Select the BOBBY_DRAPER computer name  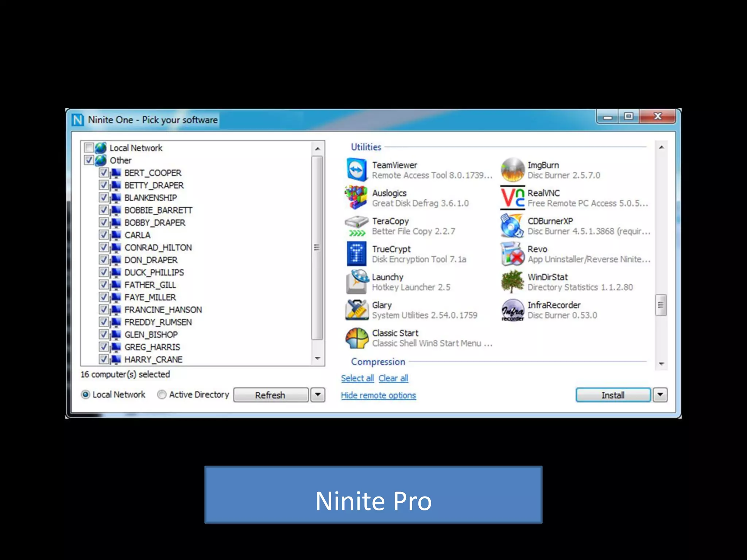pyautogui.click(x=155, y=222)
